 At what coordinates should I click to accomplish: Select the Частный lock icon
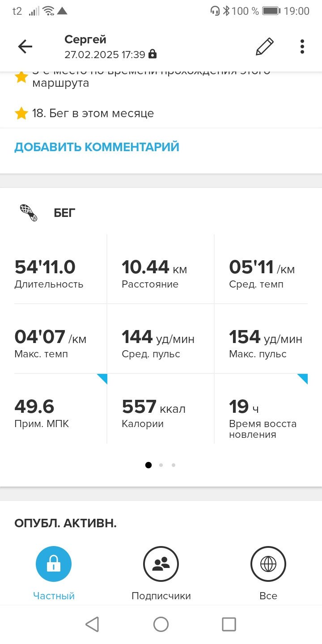(54, 564)
